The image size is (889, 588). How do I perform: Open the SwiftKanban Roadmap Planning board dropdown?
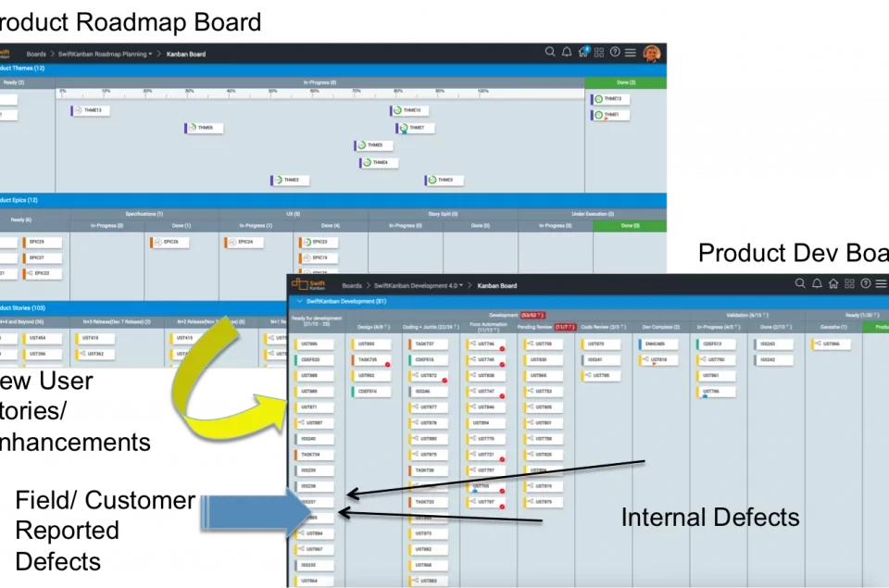point(105,55)
